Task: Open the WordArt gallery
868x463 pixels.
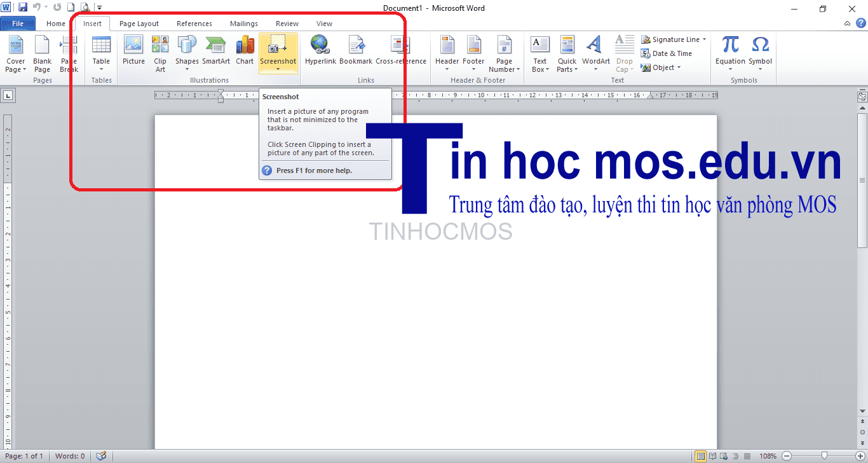Action: tap(596, 54)
